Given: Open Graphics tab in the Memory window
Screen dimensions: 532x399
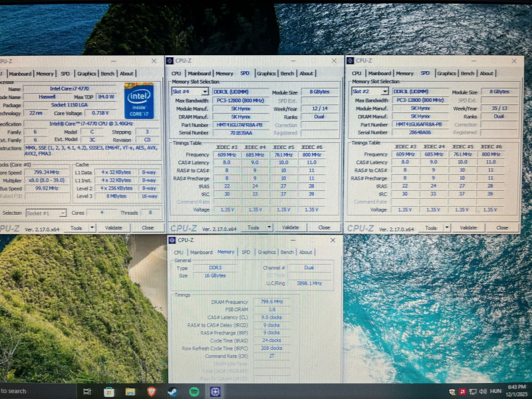Looking at the screenshot, I should (267, 252).
